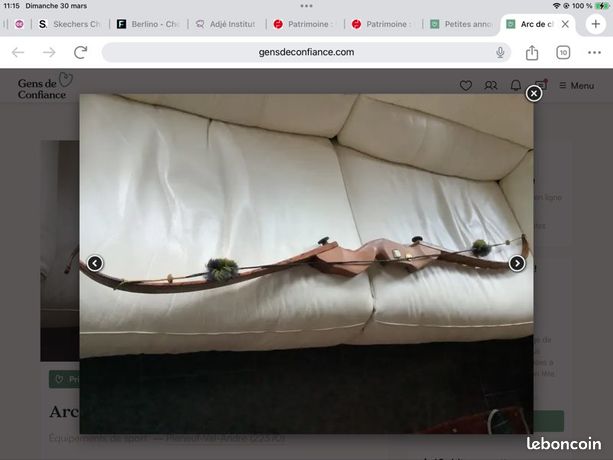This screenshot has width=613, height=460.
Task: Show the previous photo with the left chevron
Action: [x=95, y=263]
